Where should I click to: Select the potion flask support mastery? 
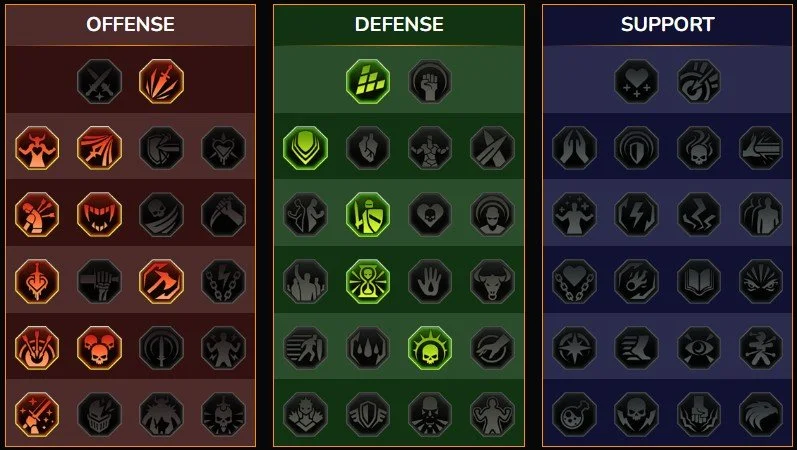point(574,414)
